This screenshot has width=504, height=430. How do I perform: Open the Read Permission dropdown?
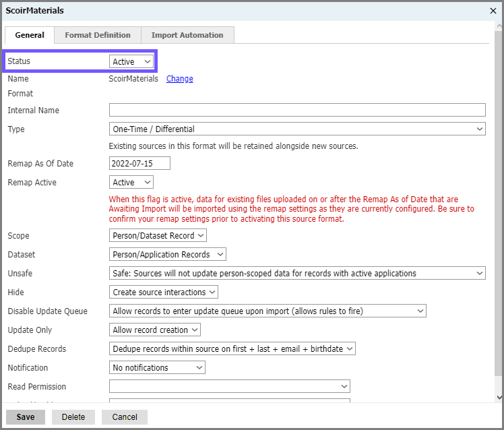coord(230,386)
